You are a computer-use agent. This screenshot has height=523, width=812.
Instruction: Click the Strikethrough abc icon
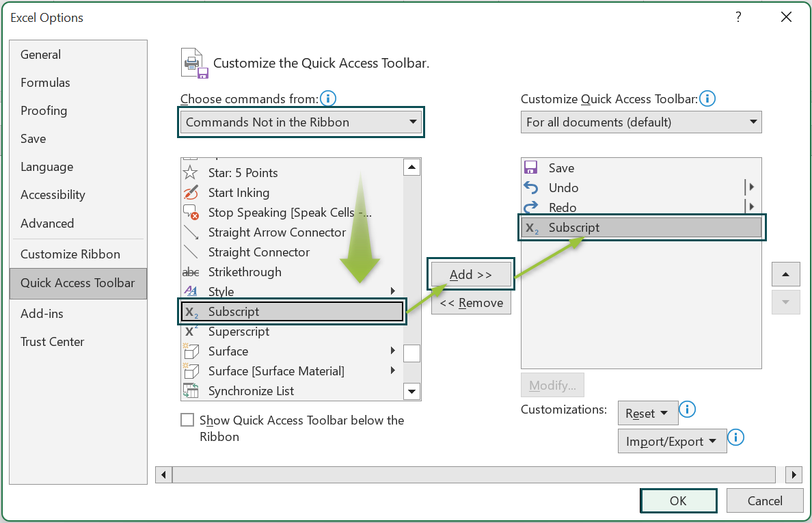[x=191, y=272]
